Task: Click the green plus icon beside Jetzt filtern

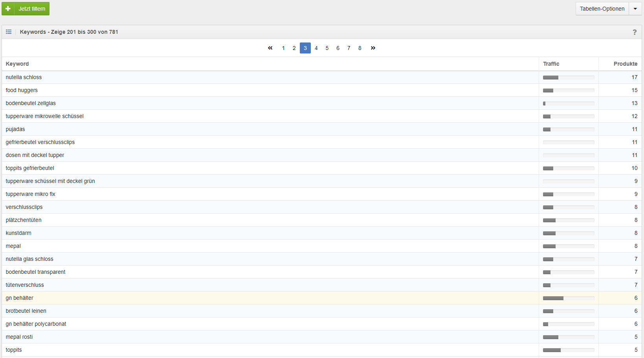Action: (x=8, y=9)
